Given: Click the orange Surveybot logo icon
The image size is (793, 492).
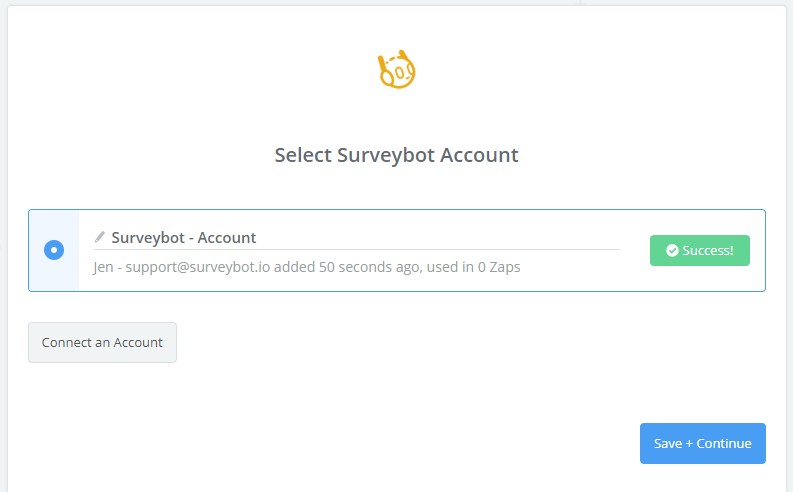Looking at the screenshot, I should (x=396, y=69).
